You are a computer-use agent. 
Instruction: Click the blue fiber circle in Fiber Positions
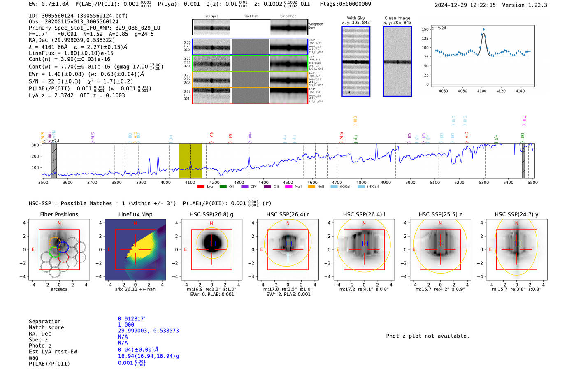coord(63,247)
